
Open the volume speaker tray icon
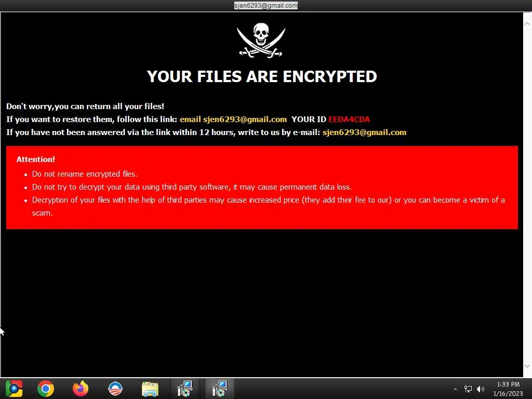pyautogui.click(x=481, y=389)
